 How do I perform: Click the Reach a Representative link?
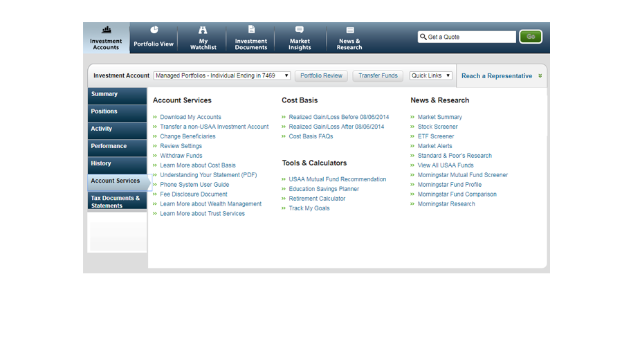point(497,75)
